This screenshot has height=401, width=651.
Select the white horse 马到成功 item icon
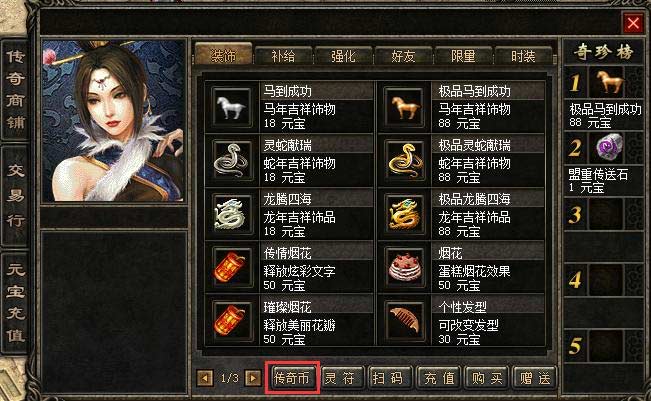pos(232,107)
